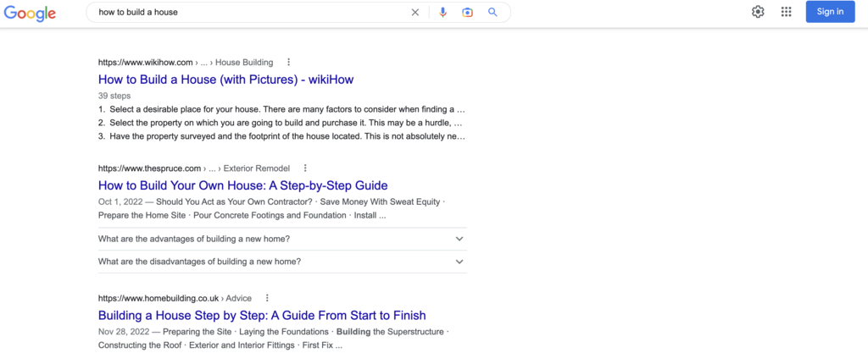
Task: Open more options for thespruce result
Action: click(305, 168)
